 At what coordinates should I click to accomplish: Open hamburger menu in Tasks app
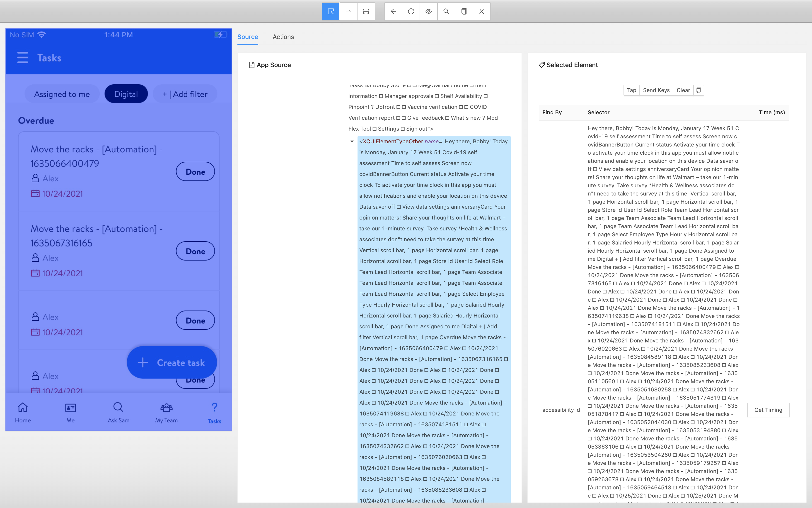tap(22, 57)
